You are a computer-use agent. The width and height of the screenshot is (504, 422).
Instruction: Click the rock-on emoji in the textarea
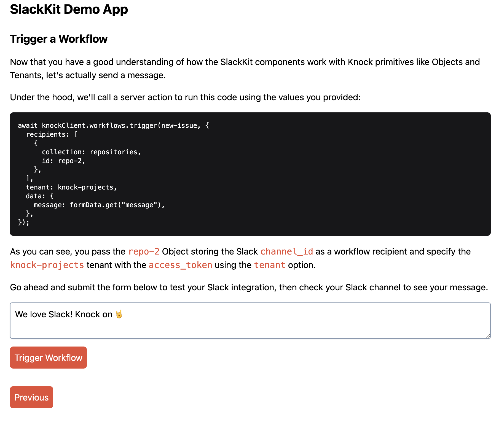click(x=119, y=314)
